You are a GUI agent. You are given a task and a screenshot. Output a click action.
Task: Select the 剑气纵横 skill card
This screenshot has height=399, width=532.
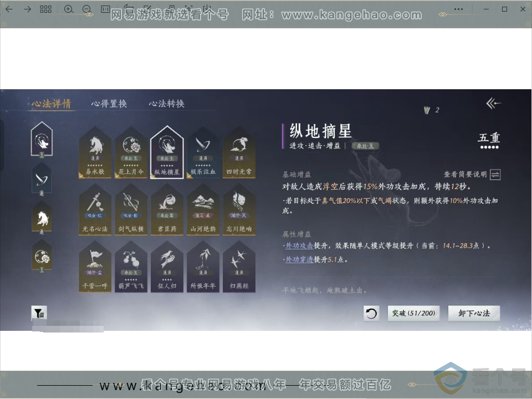tap(131, 209)
